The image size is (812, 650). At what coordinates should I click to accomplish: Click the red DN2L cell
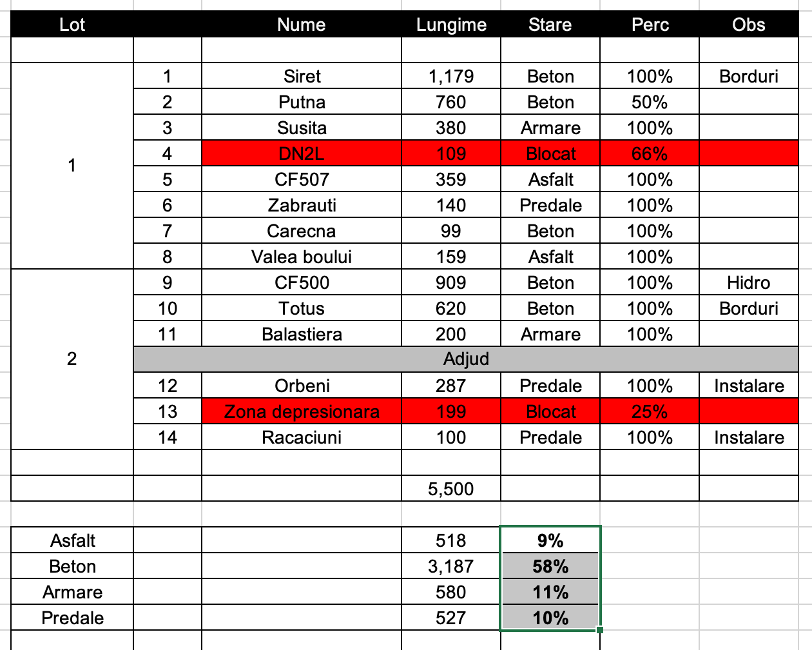(x=302, y=153)
